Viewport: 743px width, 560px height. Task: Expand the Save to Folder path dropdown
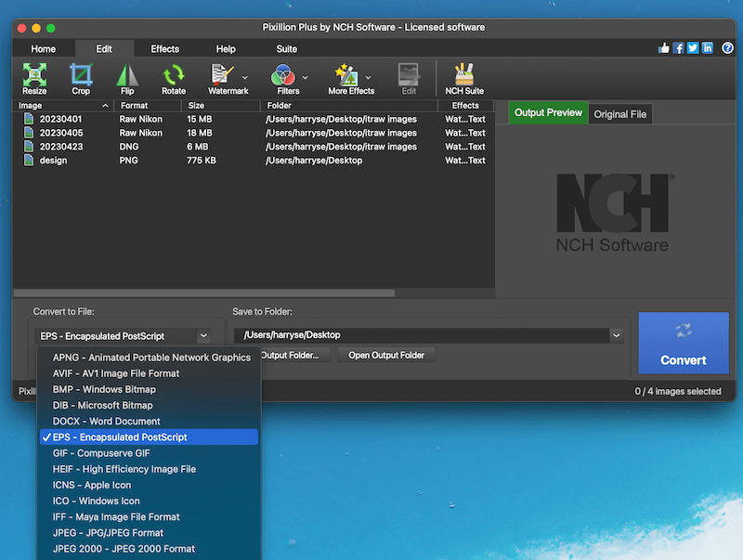[616, 335]
